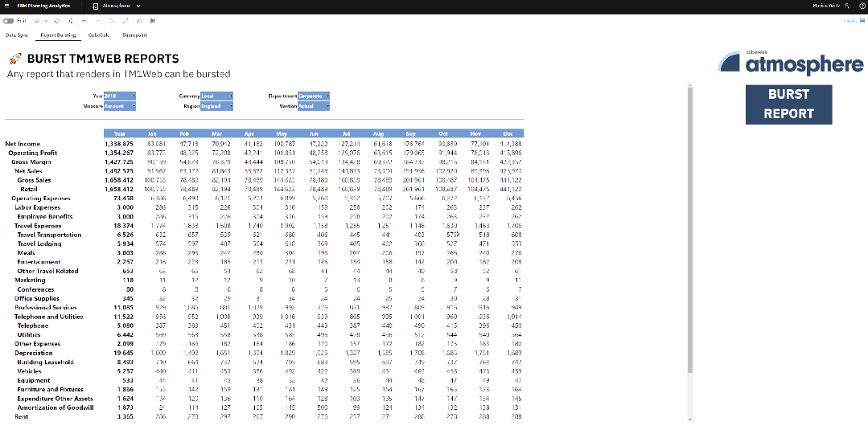The height and width of the screenshot is (434, 868).
Task: Toggle Edit mode switch
Action: (8, 21)
